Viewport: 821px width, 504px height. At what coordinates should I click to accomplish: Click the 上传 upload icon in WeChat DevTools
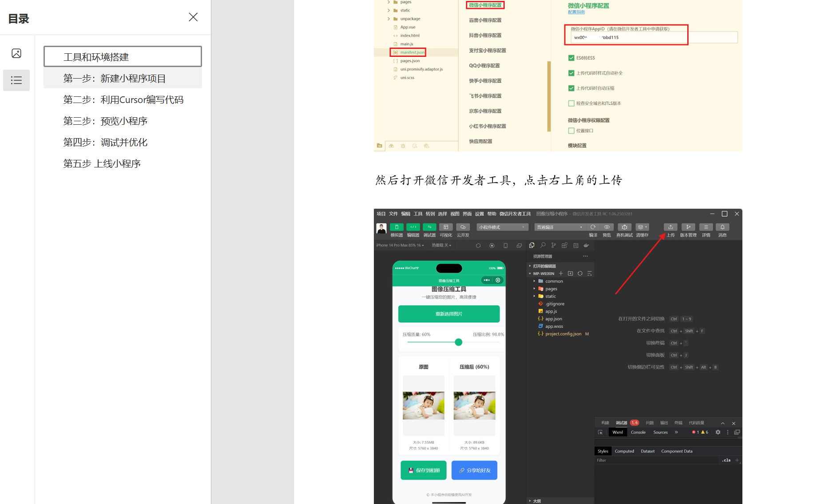[670, 227]
